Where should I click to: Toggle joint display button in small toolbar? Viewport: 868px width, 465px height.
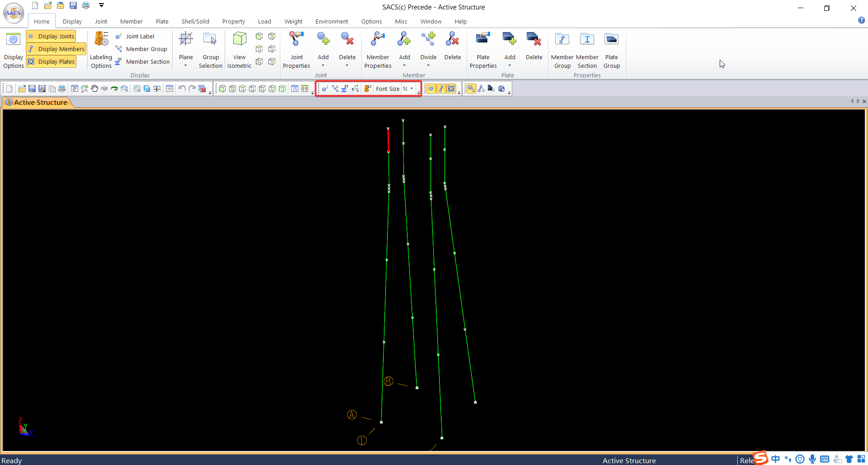point(431,89)
